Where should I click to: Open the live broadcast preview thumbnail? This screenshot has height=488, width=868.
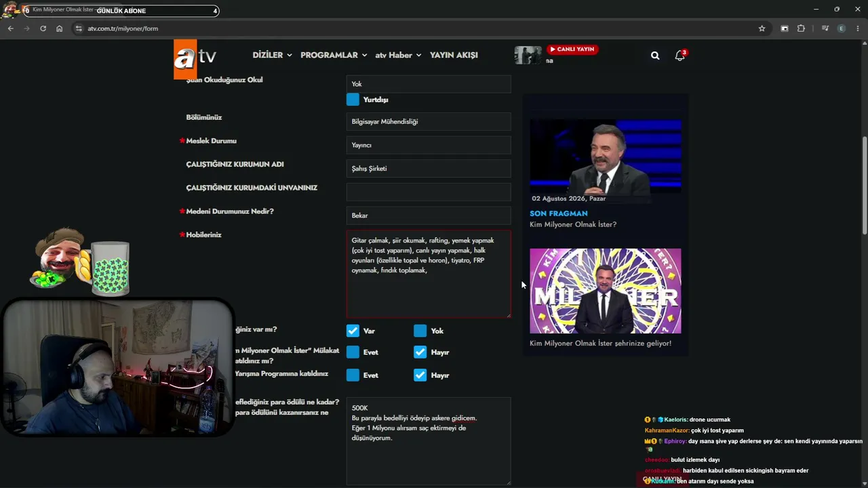point(528,55)
